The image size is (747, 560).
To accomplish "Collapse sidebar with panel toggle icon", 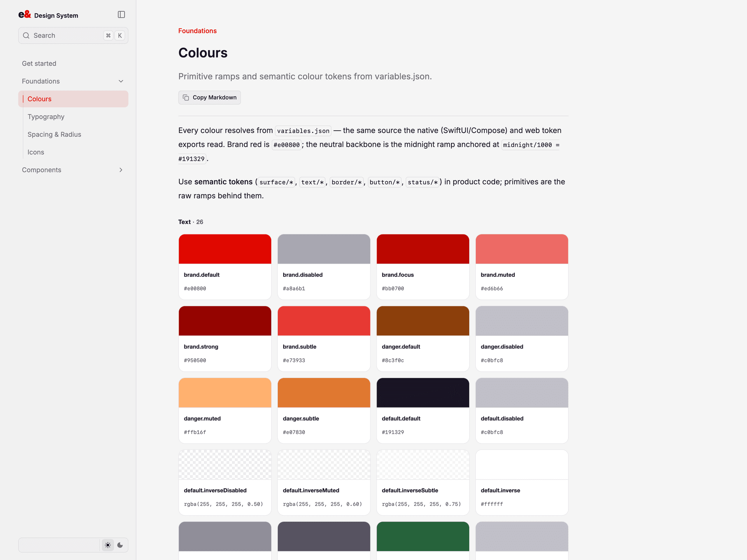I will click(x=121, y=15).
